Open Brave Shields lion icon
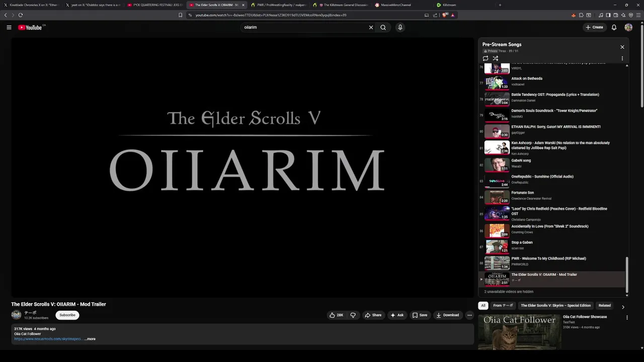The height and width of the screenshot is (362, 644). tap(444, 15)
